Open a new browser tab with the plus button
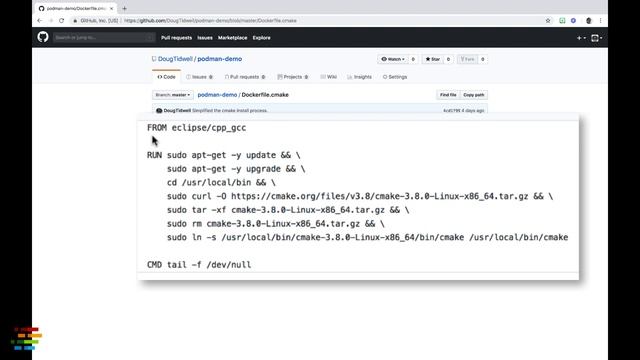 (x=124, y=8)
